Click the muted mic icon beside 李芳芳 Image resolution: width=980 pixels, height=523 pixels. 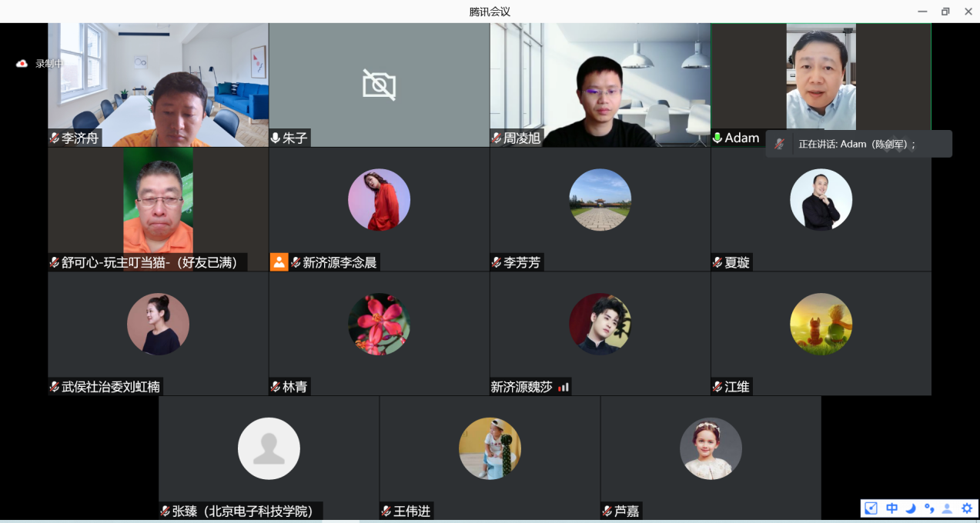[497, 263]
